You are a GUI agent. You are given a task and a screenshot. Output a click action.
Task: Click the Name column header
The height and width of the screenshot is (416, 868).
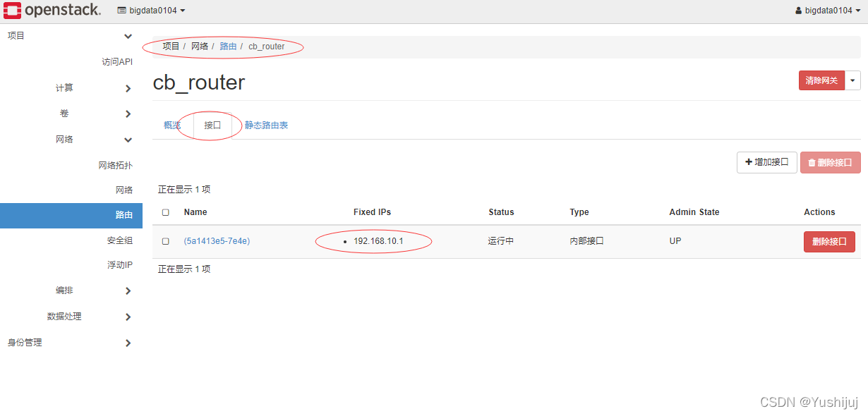coord(195,212)
